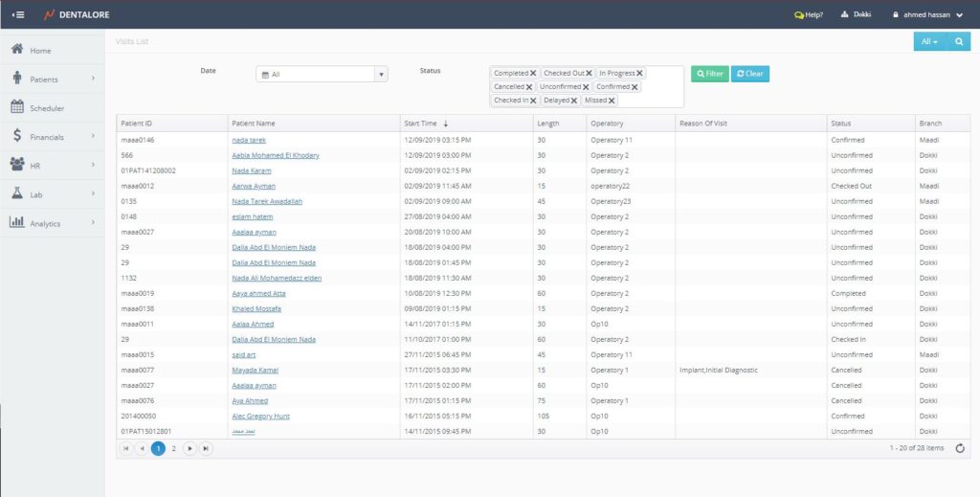The image size is (980, 497).
Task: Click the green Filter button
Action: click(709, 74)
